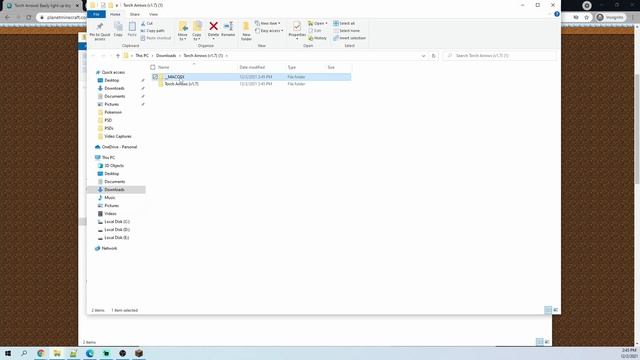This screenshot has width=640, height=360.
Task: Open Easy access dropdown
Action: click(269, 31)
